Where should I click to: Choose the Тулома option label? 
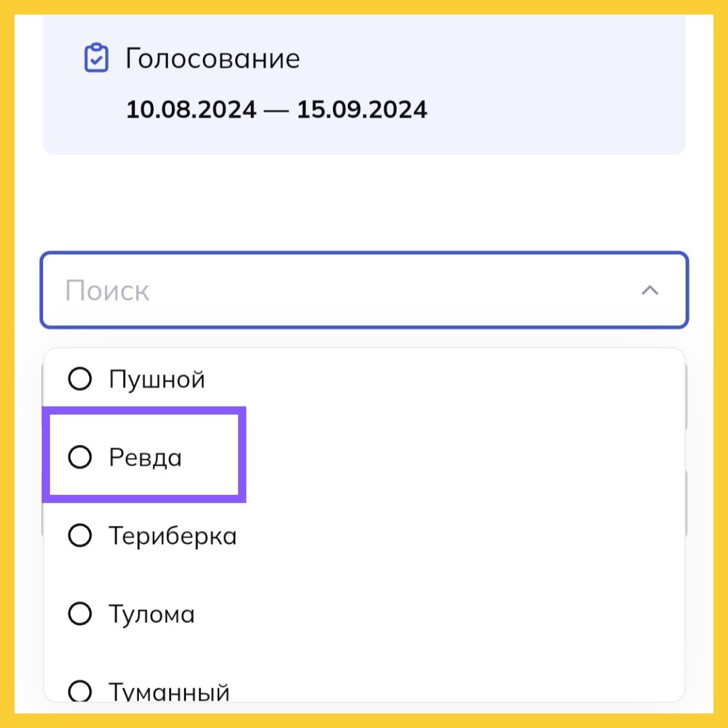(x=152, y=614)
